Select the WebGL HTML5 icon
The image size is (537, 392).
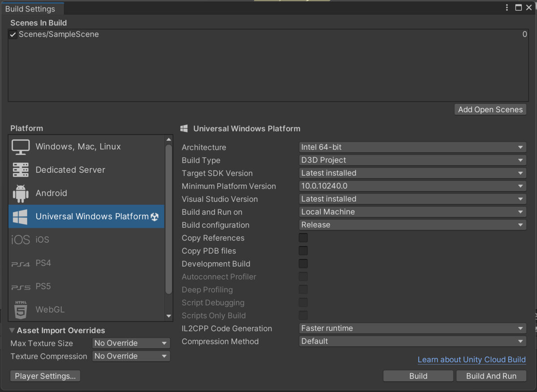[x=21, y=310]
